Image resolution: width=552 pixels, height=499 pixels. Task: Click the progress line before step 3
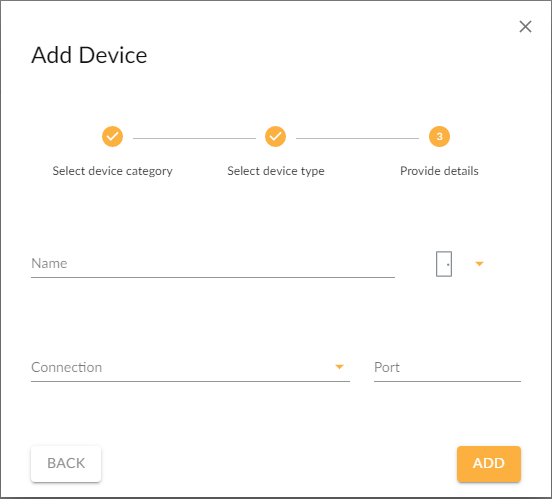click(x=357, y=138)
